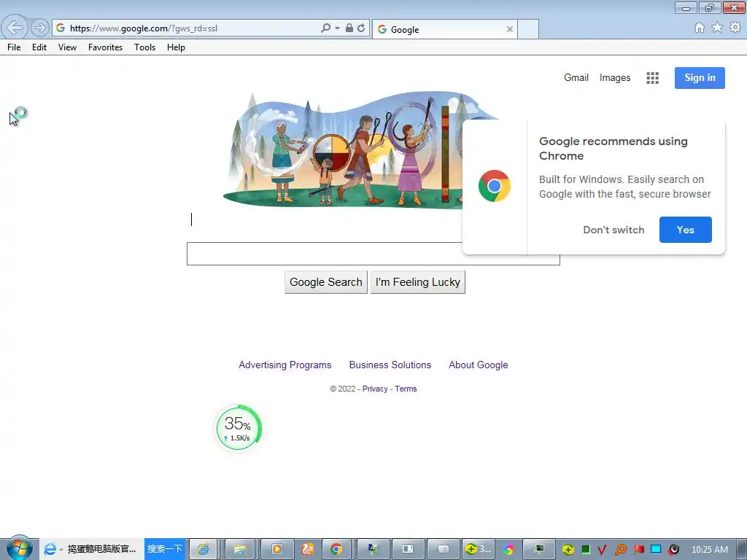
Task: Open Favorites star icon
Action: click(x=717, y=28)
